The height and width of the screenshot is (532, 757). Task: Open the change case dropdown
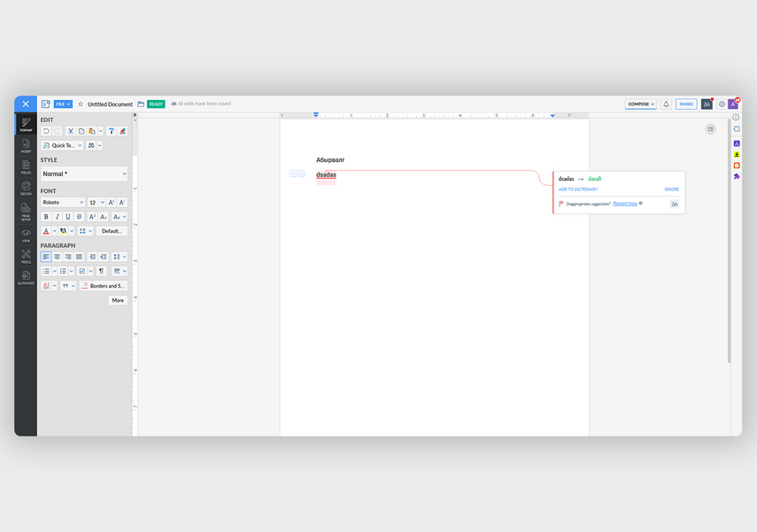click(x=119, y=217)
